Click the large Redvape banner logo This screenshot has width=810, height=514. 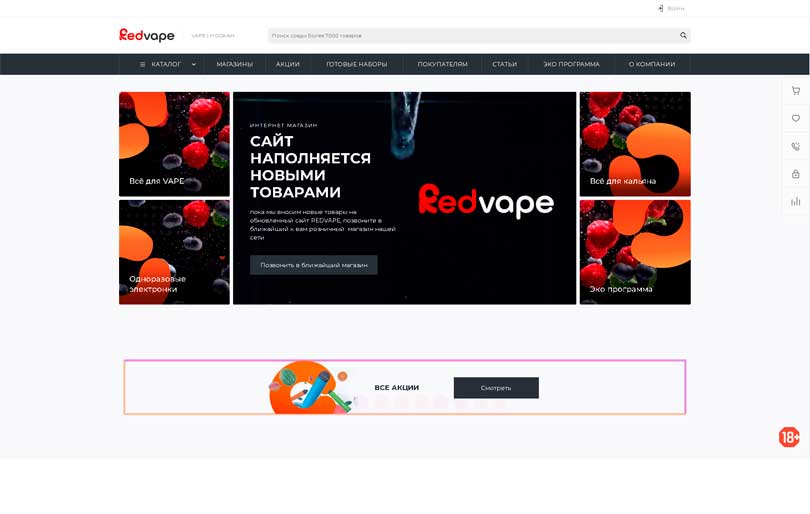(486, 201)
